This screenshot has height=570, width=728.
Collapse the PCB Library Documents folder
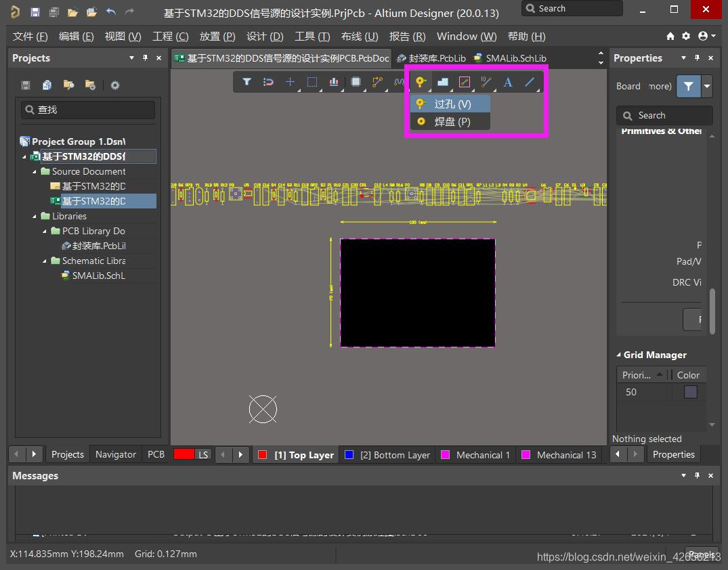pyautogui.click(x=45, y=231)
